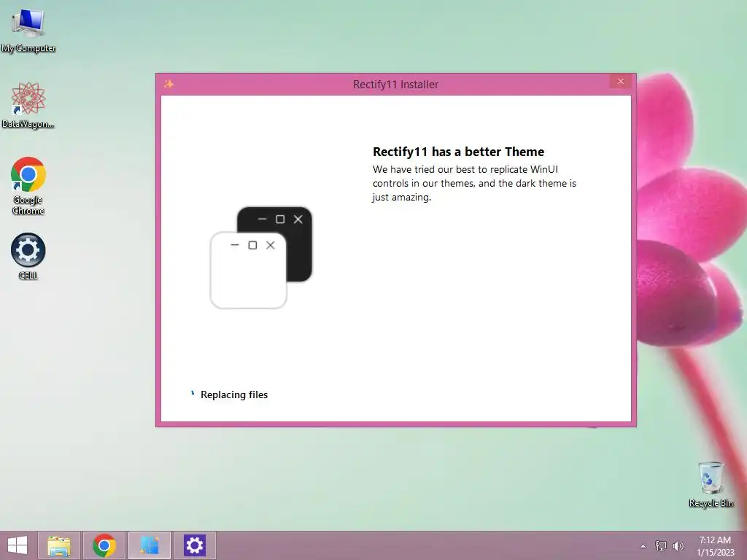Click the 'Rectify11 has a better Theme' heading
The image size is (747, 560).
458,152
